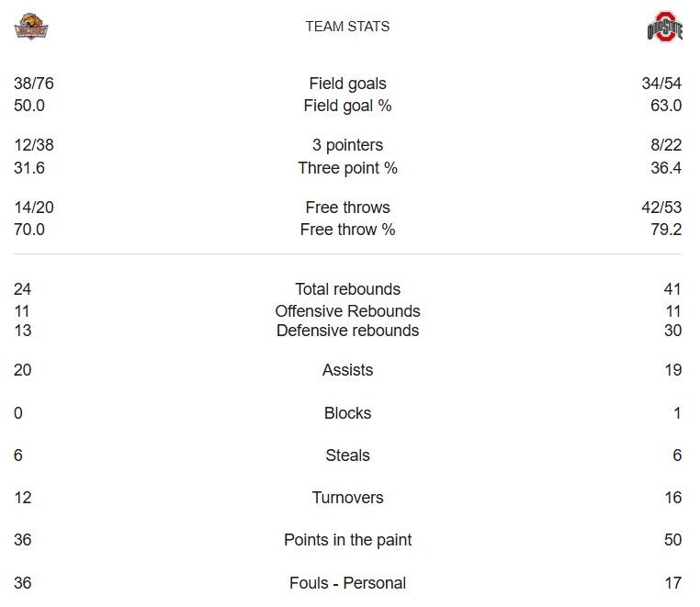
Task: Select the Free throws row label
Action: click(347, 208)
